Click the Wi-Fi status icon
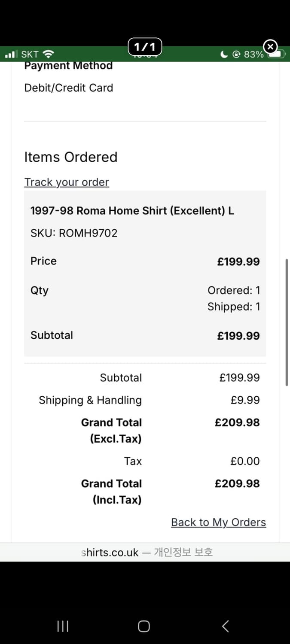The height and width of the screenshot is (644, 290). click(49, 55)
